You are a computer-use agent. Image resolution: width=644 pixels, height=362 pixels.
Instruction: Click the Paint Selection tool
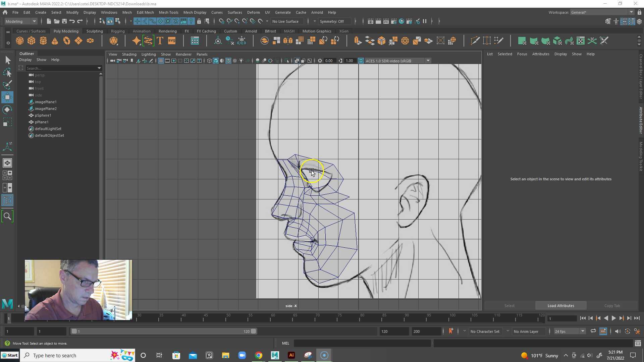7,84
